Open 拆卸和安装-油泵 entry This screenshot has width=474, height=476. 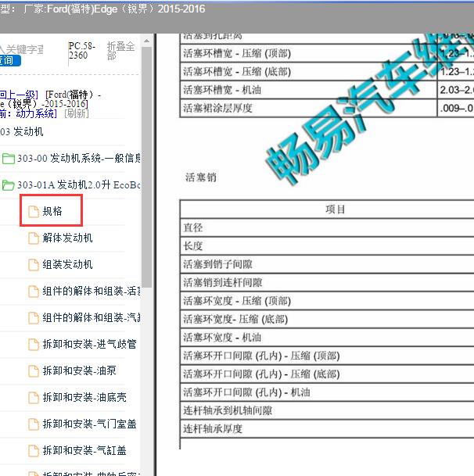(79, 370)
